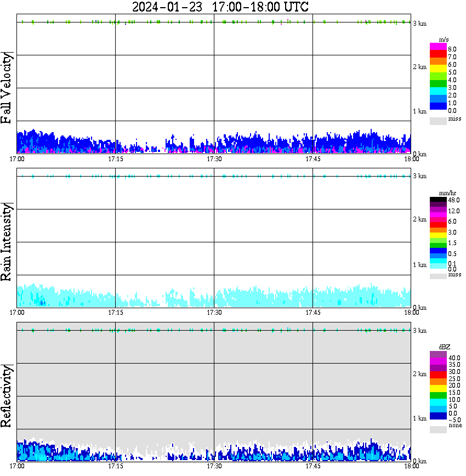The height and width of the screenshot is (476, 466).
Task: Click the gray 'none' swatch in Reflectivity legend
Action: click(438, 429)
